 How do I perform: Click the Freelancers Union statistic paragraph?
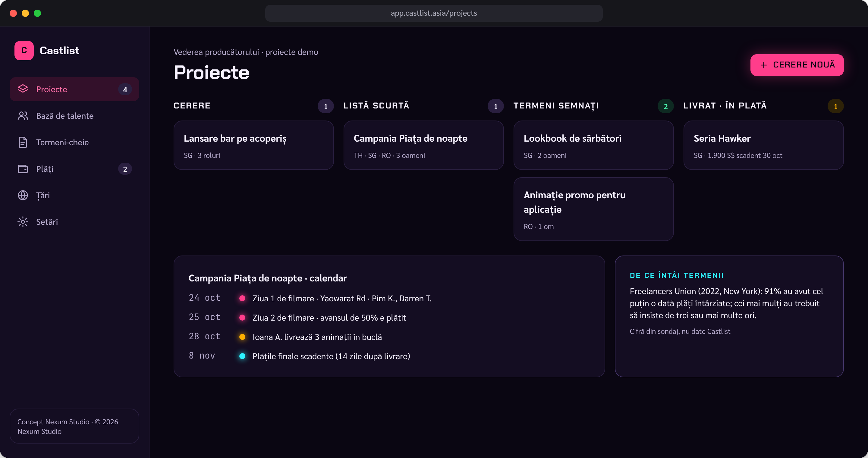(726, 303)
